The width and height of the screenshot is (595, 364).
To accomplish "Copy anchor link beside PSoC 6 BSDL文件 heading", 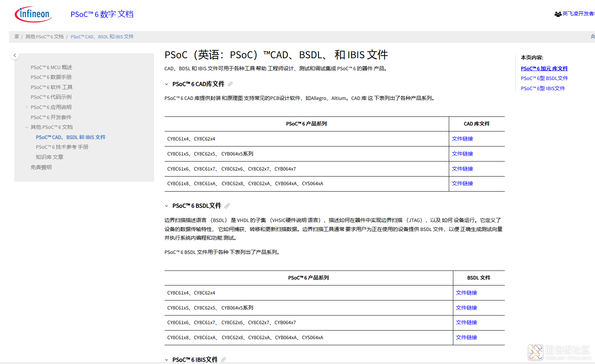I will [227, 206].
